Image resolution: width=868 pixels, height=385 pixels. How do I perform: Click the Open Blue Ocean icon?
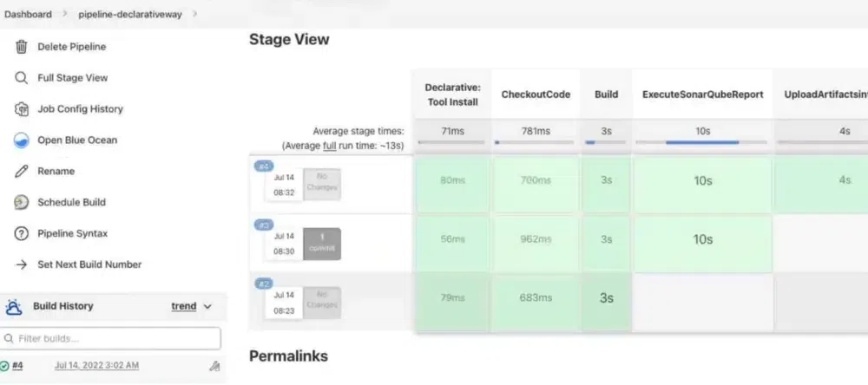[22, 140]
